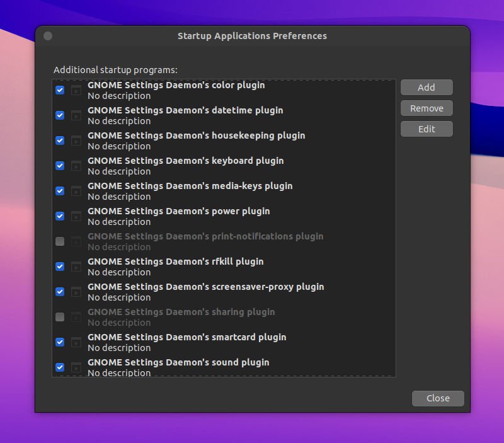Select "GNOME Settings Daemon's sound plugin" text
Image resolution: width=504 pixels, height=443 pixels.
(178, 362)
